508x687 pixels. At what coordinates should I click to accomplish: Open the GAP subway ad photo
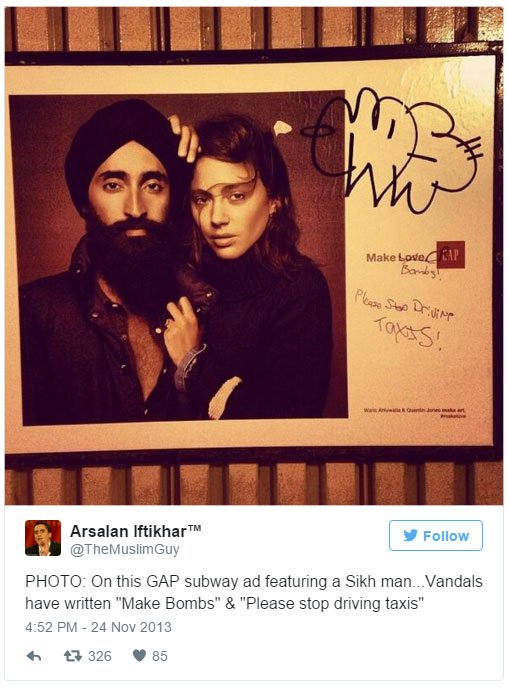[x=254, y=255]
